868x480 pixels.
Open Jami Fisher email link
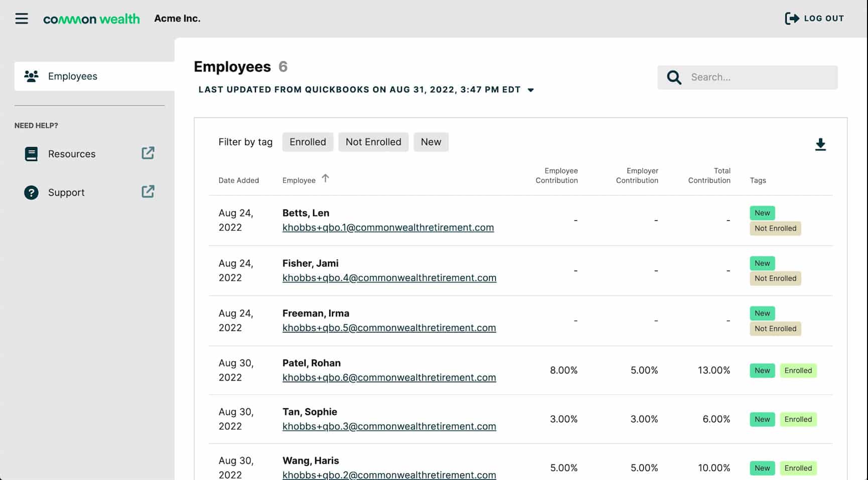[x=389, y=278]
